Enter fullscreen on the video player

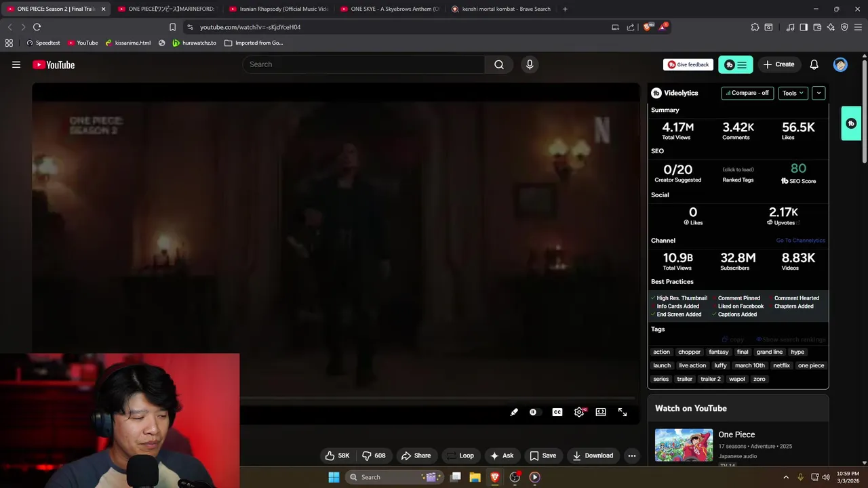point(623,412)
